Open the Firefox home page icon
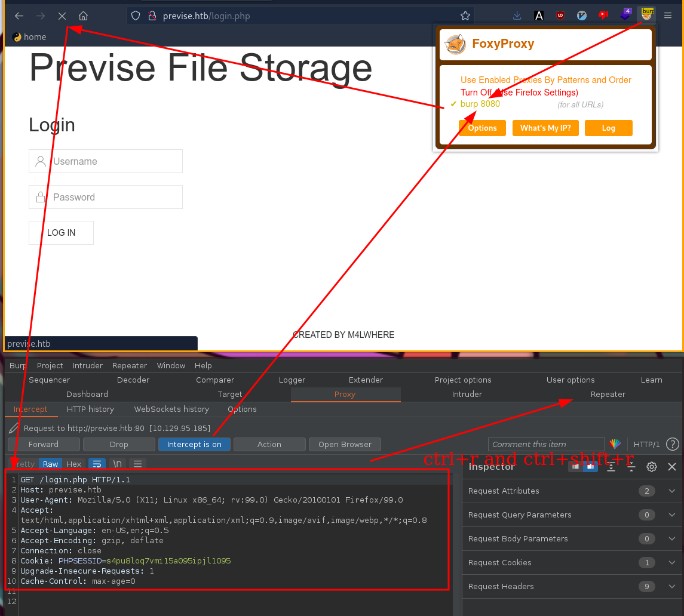The height and width of the screenshot is (616, 684). tap(83, 16)
